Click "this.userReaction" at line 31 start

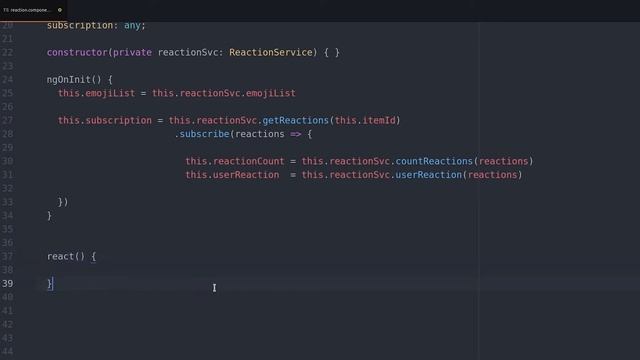pyautogui.click(x=232, y=175)
